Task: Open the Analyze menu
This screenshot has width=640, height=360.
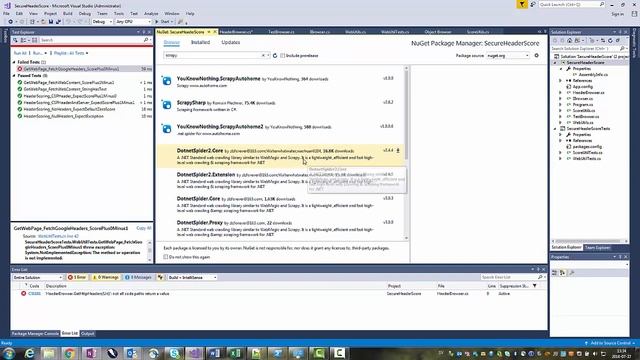Action: tap(151, 13)
